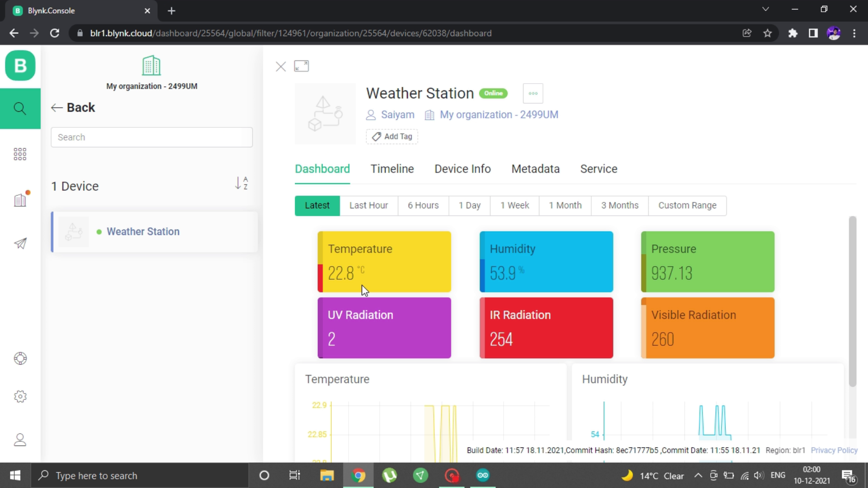Image resolution: width=868 pixels, height=488 pixels.
Task: Select the 1 Week time range
Action: tap(514, 206)
